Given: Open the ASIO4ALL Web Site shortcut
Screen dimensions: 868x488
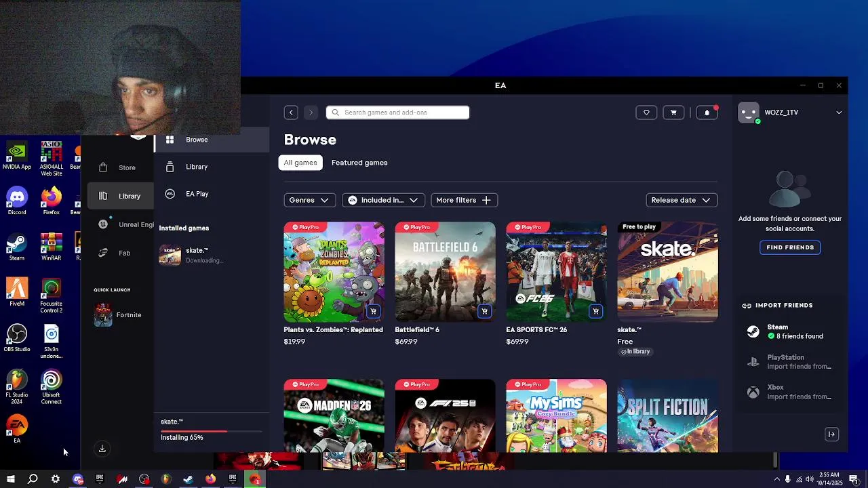Looking at the screenshot, I should pyautogui.click(x=52, y=159).
